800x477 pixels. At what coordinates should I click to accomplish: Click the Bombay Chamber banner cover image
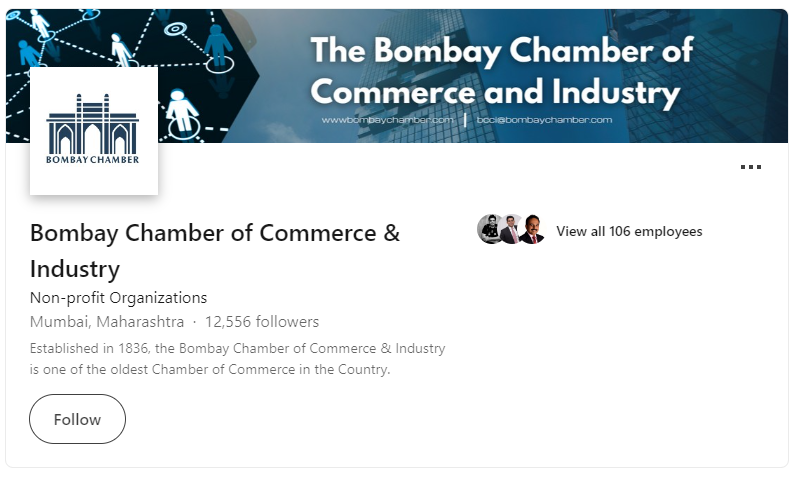pyautogui.click(x=397, y=76)
